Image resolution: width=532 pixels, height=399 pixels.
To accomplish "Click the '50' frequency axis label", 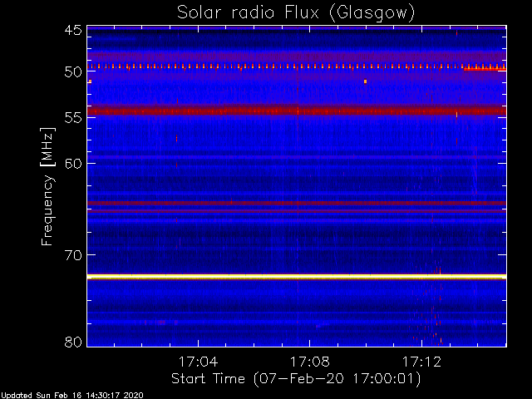I will [73, 72].
